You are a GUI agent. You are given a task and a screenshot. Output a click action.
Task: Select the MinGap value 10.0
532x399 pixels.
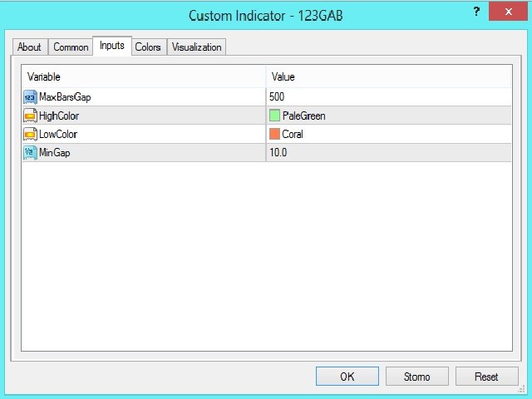(278, 152)
